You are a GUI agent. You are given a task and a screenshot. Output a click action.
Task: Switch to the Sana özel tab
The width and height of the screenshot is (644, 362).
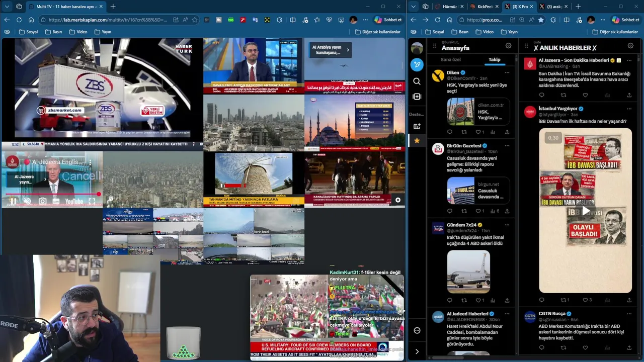(x=450, y=60)
